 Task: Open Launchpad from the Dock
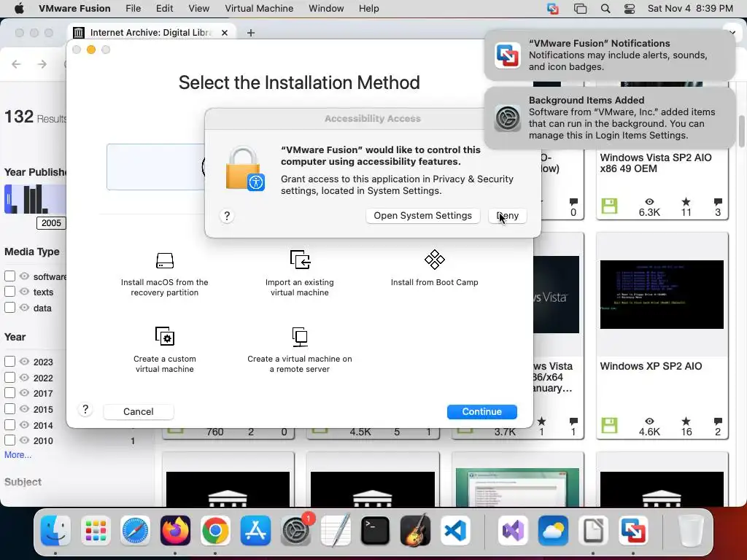pyautogui.click(x=96, y=531)
